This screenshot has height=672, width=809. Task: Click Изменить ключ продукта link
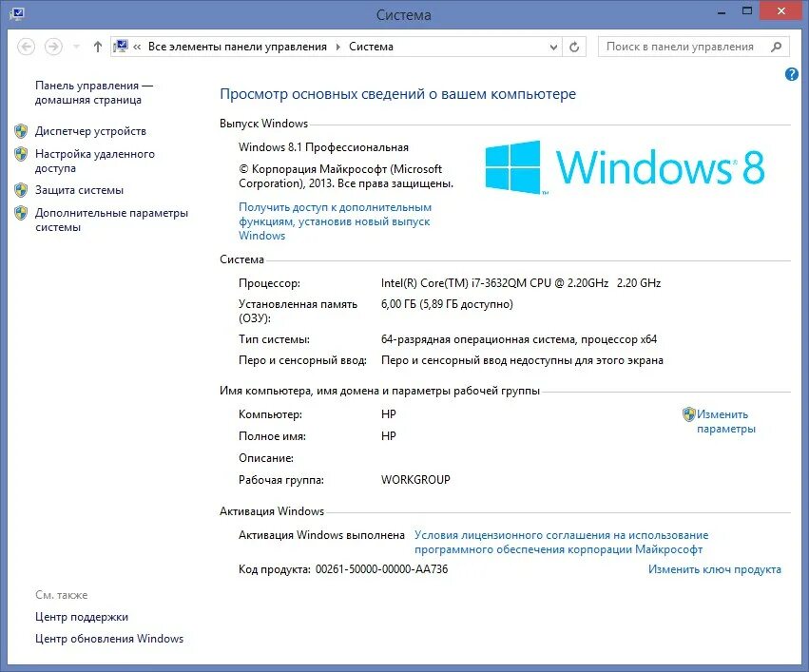coord(715,569)
